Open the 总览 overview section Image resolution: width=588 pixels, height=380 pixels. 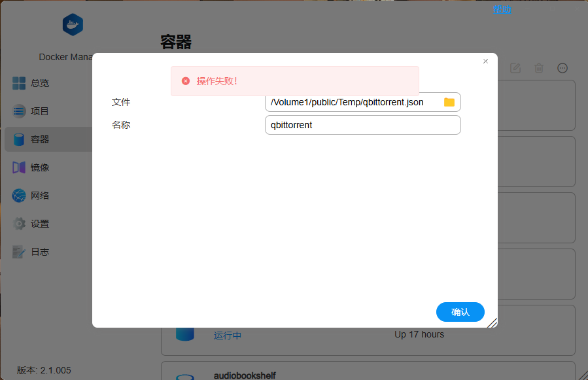(48, 83)
